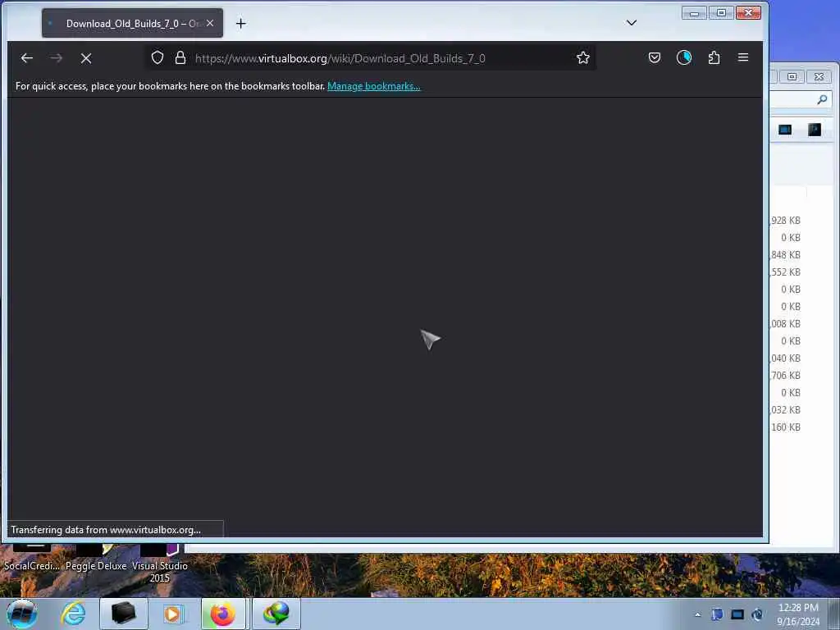Go back to the previous page
This screenshot has height=630, width=840.
27,58
